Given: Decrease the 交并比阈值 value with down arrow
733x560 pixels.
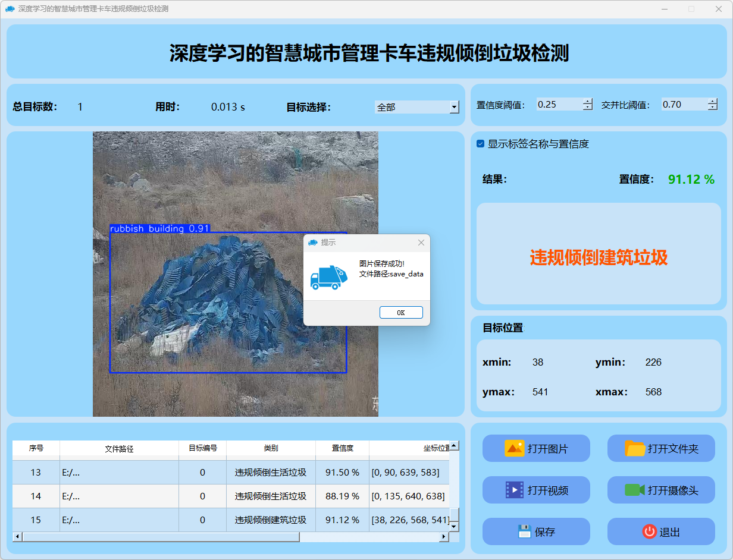Looking at the screenshot, I should coord(713,108).
